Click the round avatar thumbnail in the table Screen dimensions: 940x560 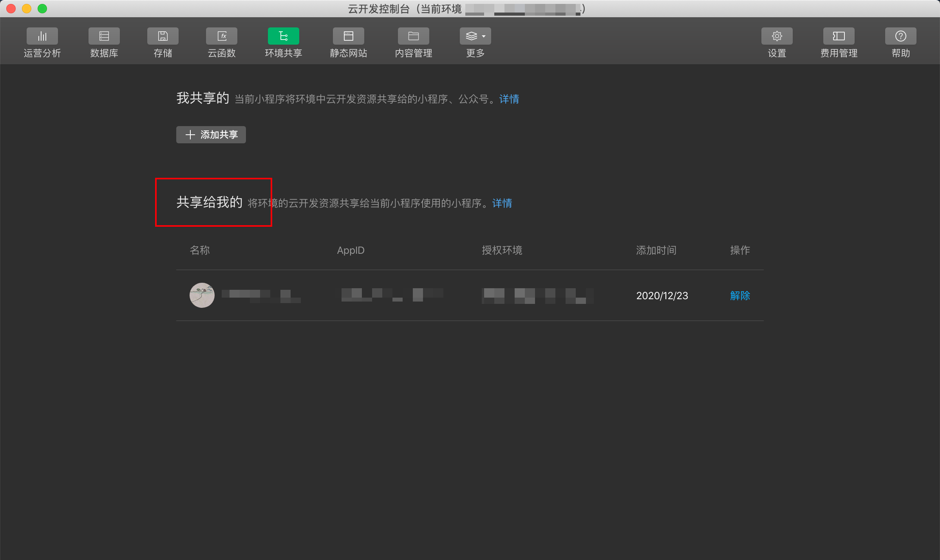(x=202, y=295)
